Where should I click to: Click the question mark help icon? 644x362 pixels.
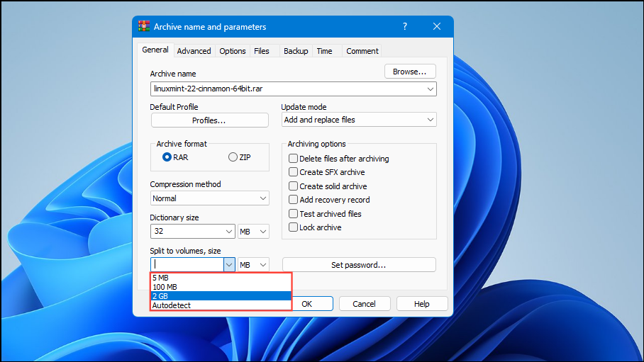pos(405,27)
